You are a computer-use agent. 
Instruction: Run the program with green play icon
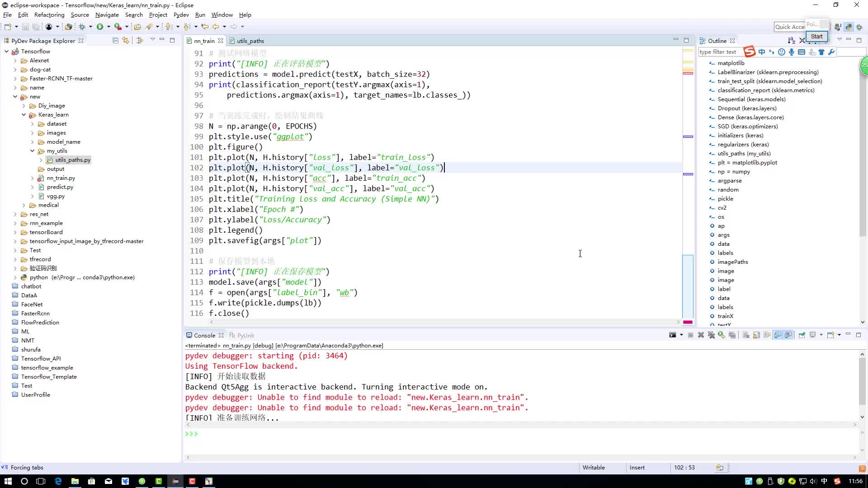(100, 27)
